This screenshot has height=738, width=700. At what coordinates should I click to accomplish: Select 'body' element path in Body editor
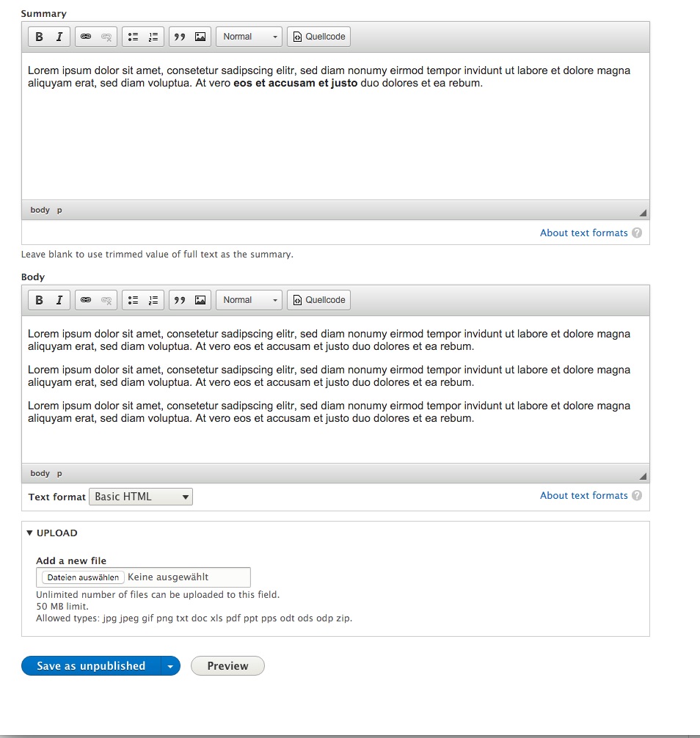coord(40,473)
